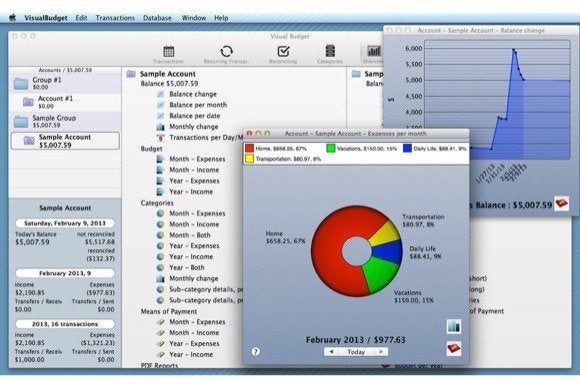580x388 pixels.
Task: Open the Database menu
Action: tap(157, 18)
